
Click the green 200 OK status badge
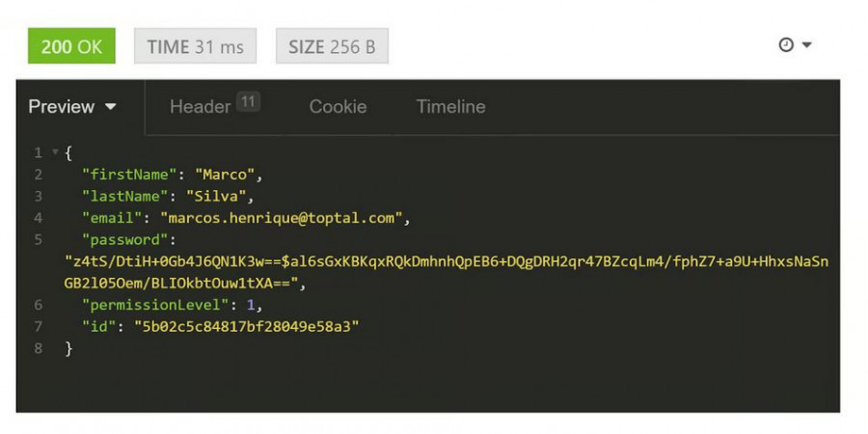(71, 46)
